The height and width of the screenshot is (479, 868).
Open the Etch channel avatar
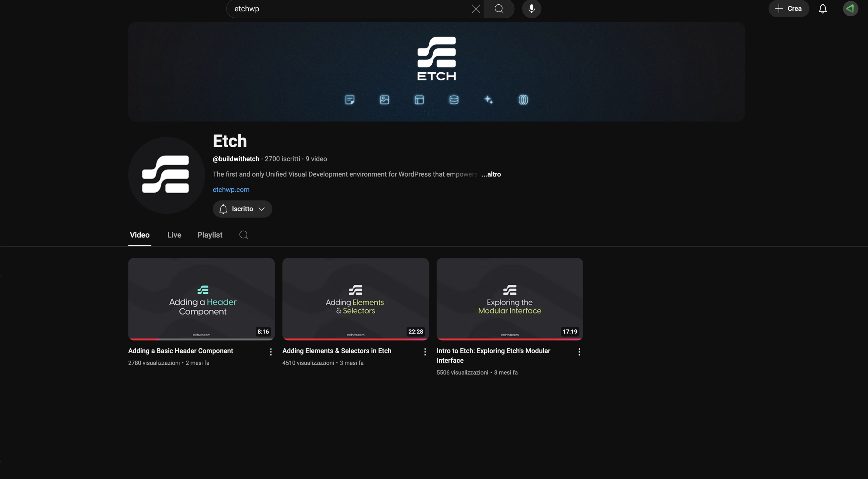click(x=166, y=175)
